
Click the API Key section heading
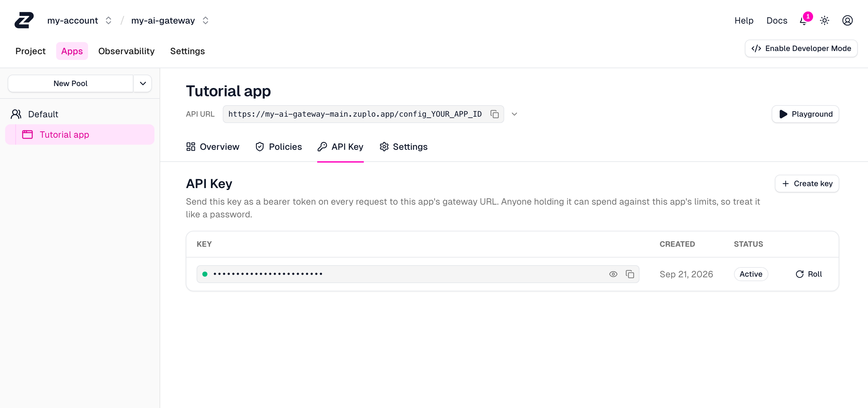209,184
